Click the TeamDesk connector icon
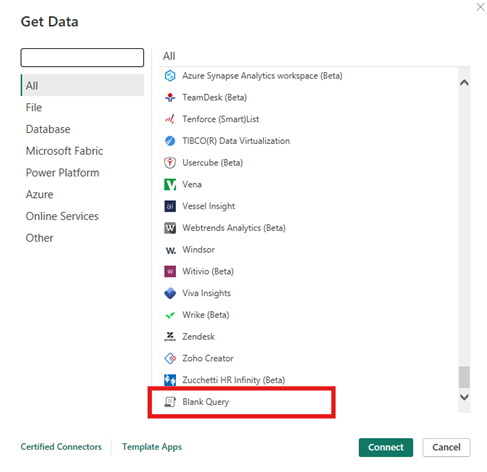 [170, 97]
